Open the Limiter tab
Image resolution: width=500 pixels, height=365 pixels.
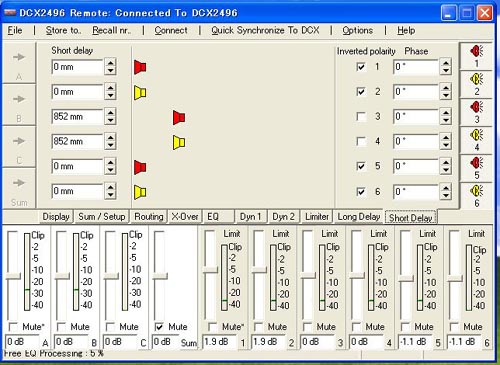click(317, 217)
